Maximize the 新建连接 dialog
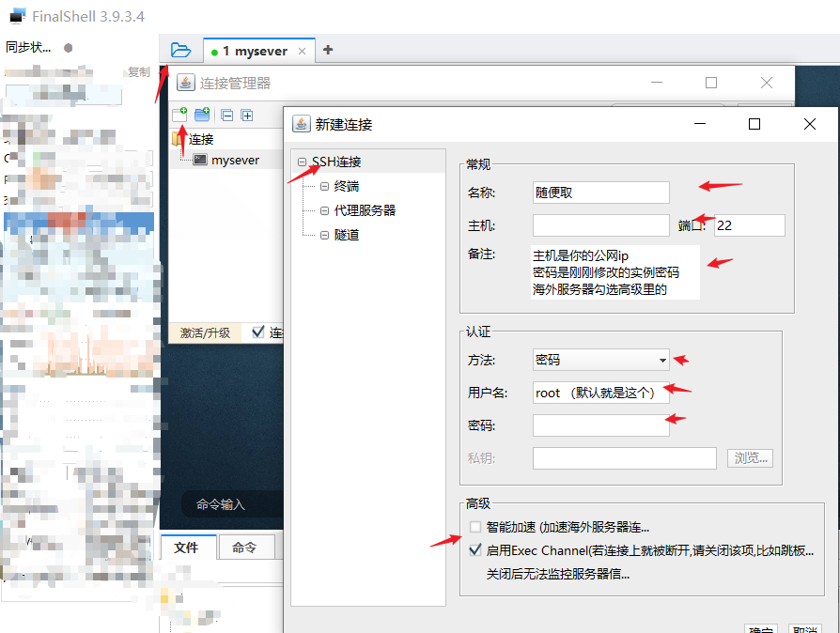 (x=754, y=124)
